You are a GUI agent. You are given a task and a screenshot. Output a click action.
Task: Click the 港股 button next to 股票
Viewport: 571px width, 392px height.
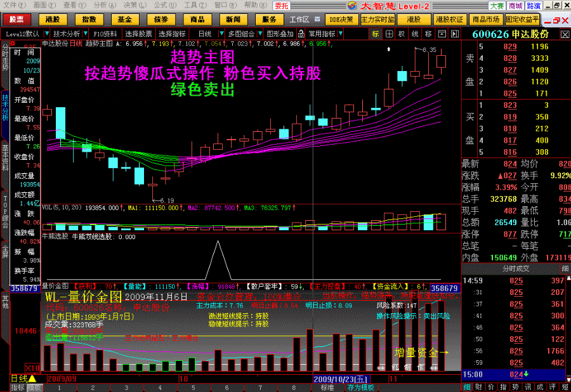coord(53,19)
